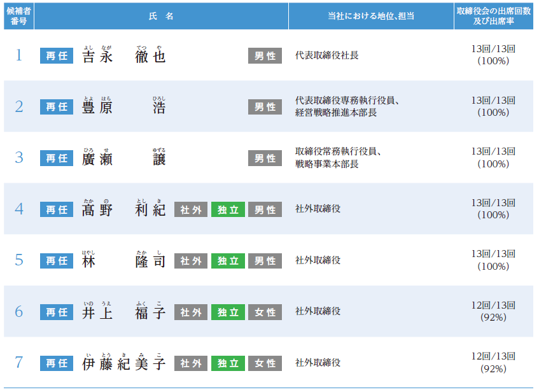Click the 再任 badge in candidate 1's row
Image resolution: width=539 pixels, height=392 pixels.
click(x=57, y=55)
